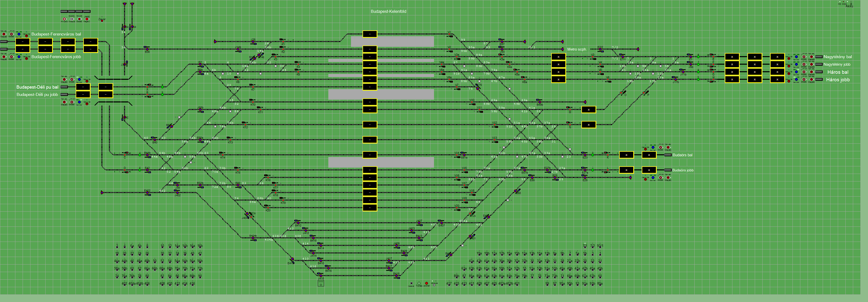Click the blue direction lamp for Nagytétény bal
Image resolution: width=868 pixels, height=302 pixels.
[x=796, y=57]
